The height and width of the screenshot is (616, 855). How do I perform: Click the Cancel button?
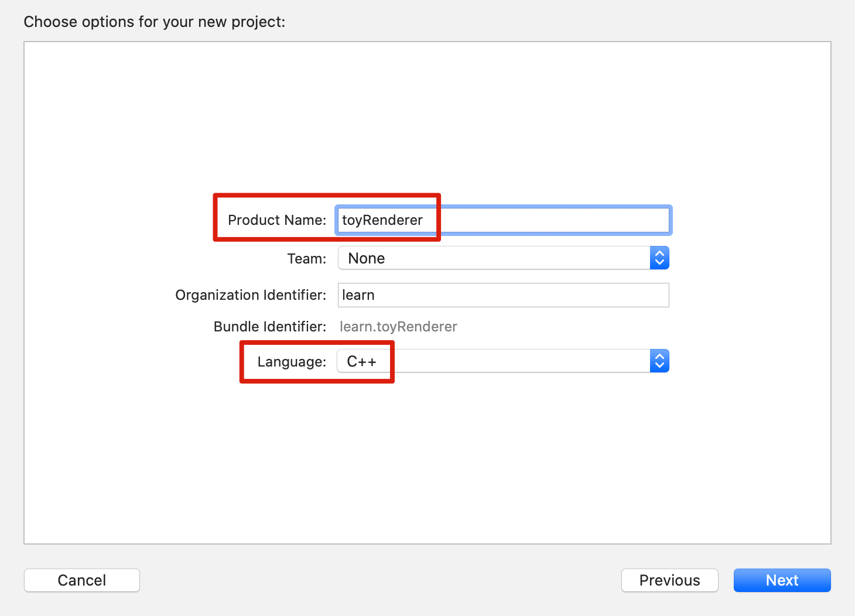(x=82, y=580)
